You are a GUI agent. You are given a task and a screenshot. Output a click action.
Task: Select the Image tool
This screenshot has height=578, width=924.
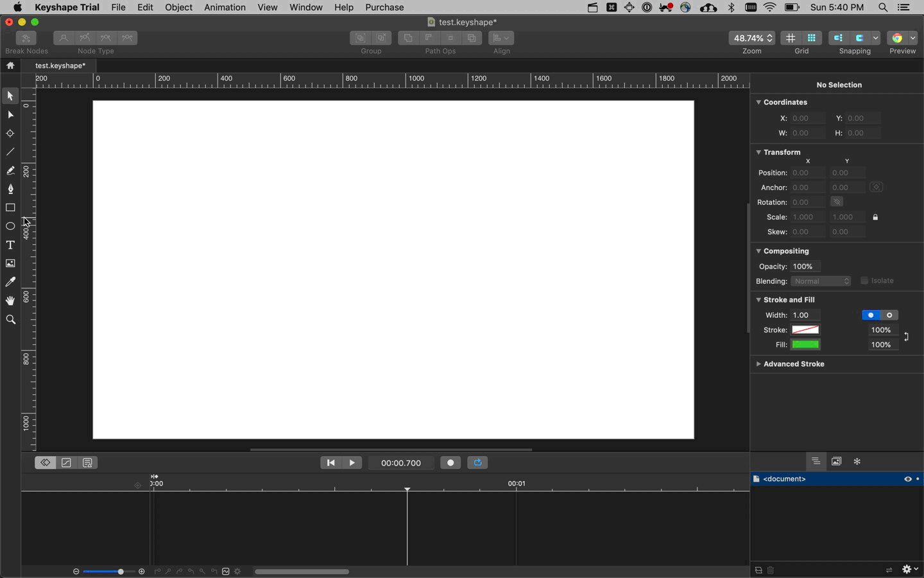click(x=10, y=263)
